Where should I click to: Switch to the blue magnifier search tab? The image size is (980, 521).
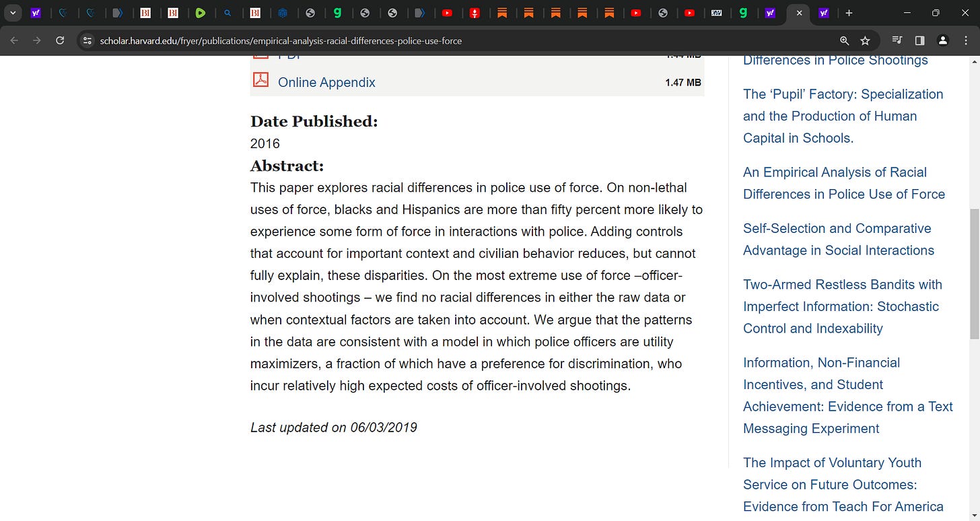228,13
